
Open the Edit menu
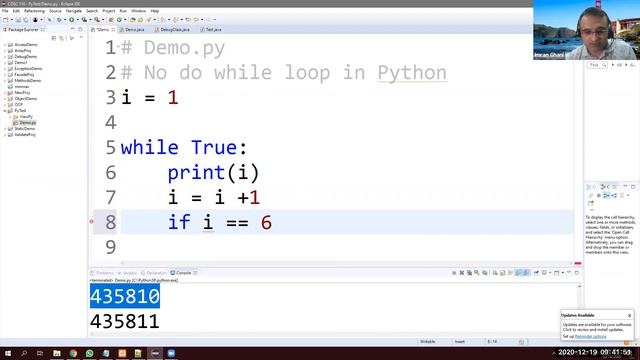tap(16, 11)
